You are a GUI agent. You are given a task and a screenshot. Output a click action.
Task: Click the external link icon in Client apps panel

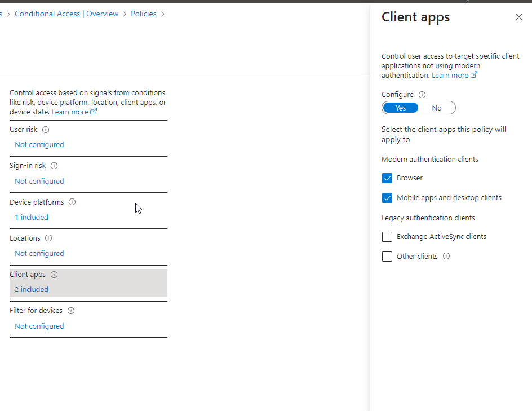(473, 75)
